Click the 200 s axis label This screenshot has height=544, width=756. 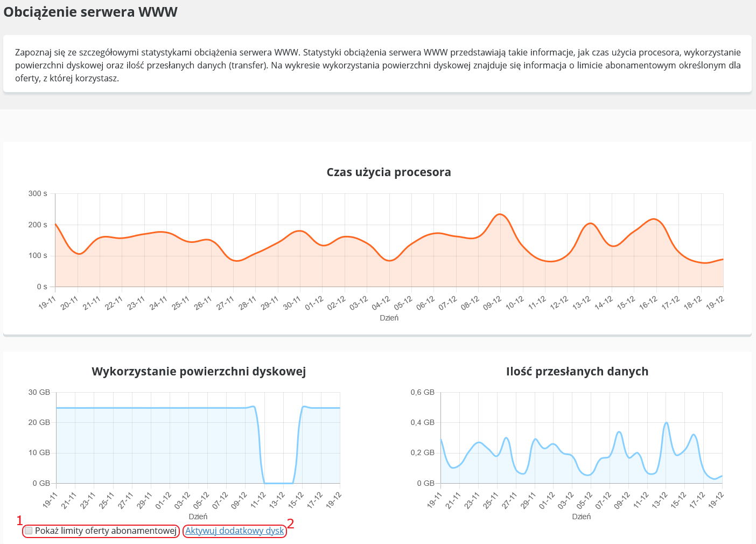38,225
